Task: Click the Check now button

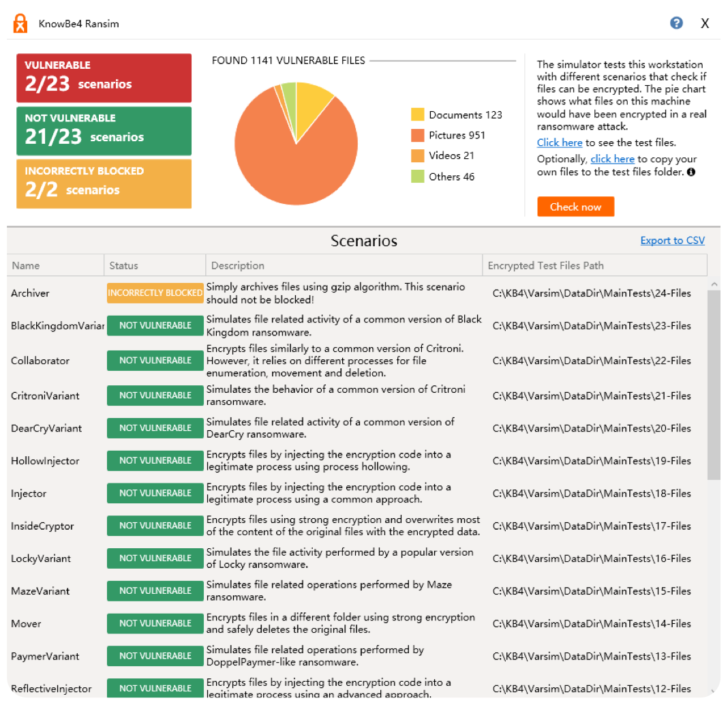Action: pos(575,207)
